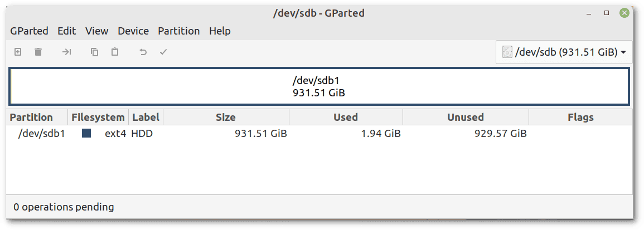
Task: Open the Help menu
Action: 220,31
